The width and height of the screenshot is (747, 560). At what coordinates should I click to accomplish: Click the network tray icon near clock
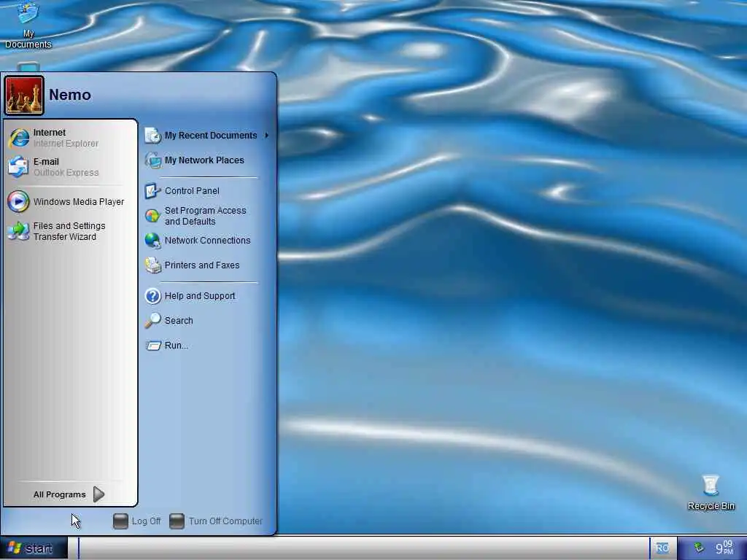click(x=698, y=548)
